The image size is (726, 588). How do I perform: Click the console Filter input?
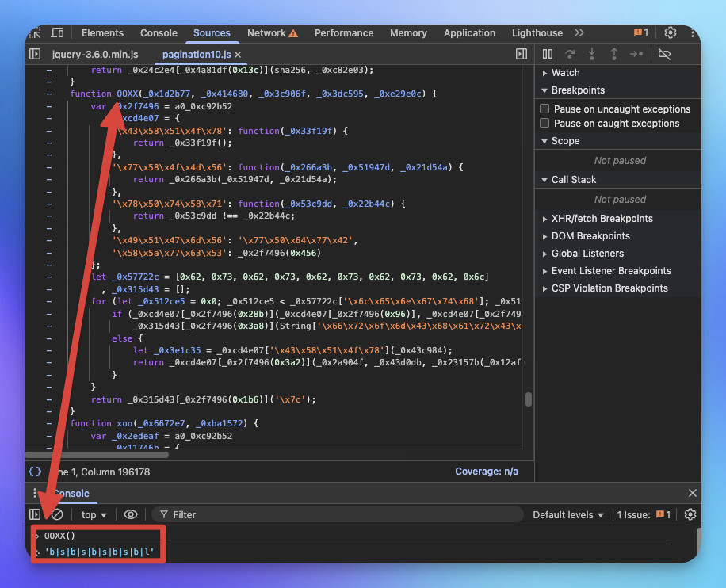pos(338,514)
